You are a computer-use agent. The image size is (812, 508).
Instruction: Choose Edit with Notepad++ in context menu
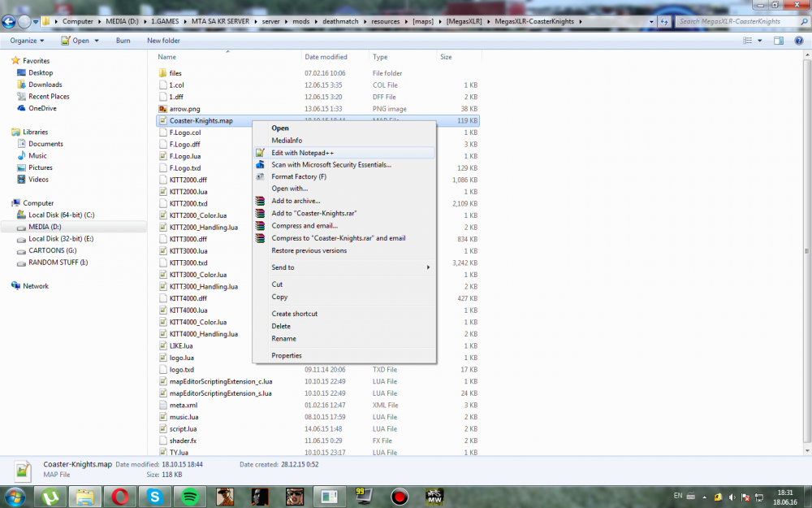(x=302, y=152)
